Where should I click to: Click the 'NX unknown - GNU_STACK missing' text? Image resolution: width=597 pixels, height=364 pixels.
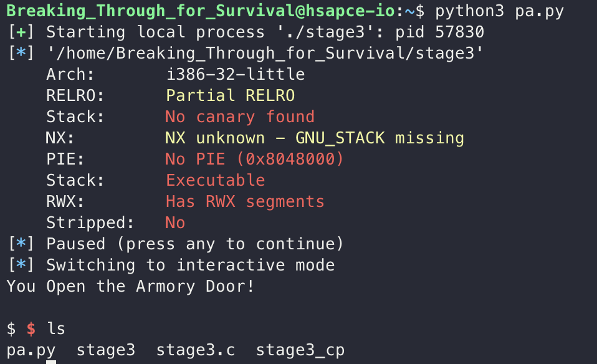(315, 138)
